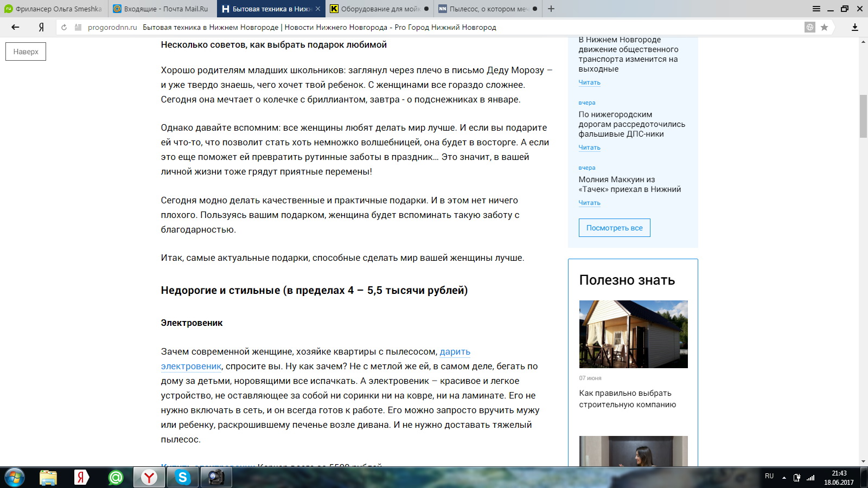Screen dimensions: 868x488
Task: Click the power status tray icon
Action: 797,478
